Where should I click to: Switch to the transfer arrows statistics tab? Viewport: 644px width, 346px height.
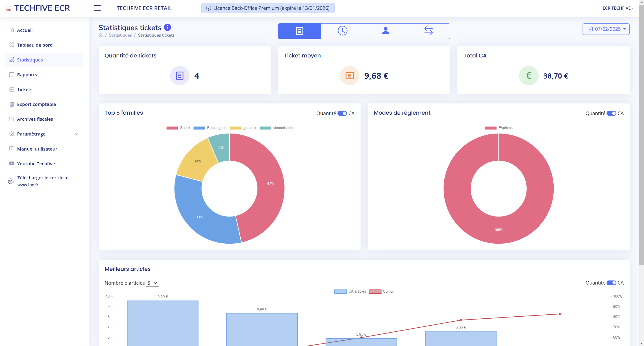[429, 31]
